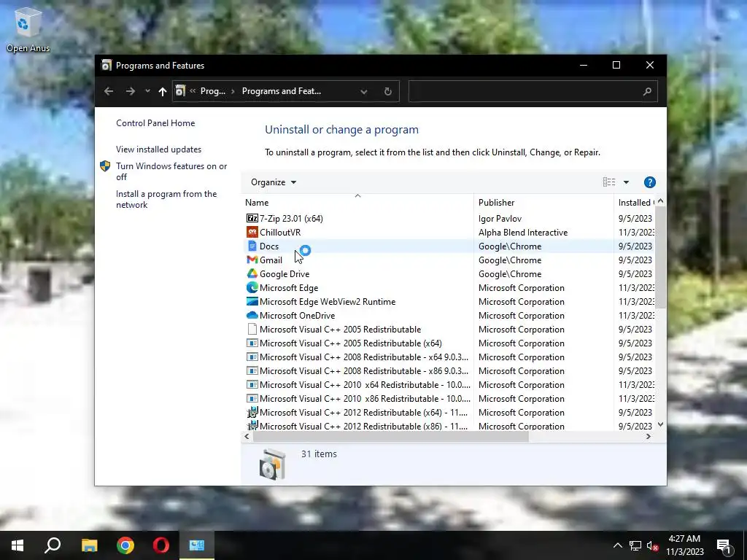Expand the view options dropdown arrow
The image size is (747, 560).
tap(626, 182)
